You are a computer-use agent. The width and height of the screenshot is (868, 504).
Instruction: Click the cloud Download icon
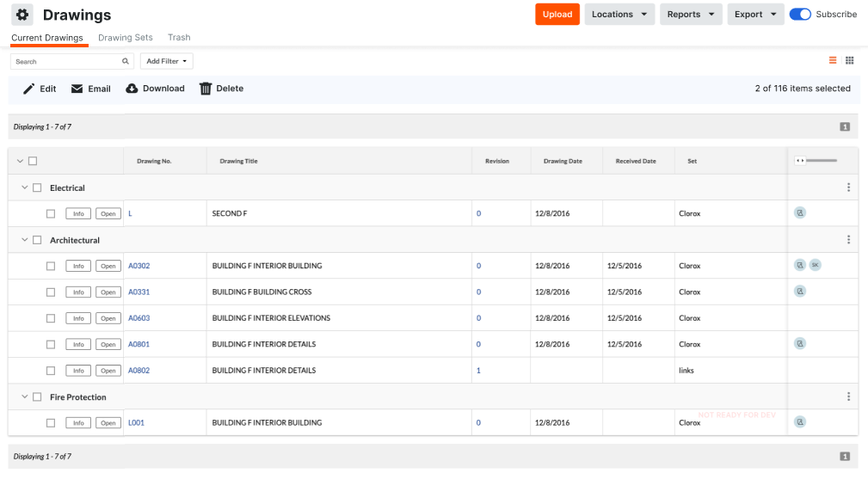[x=132, y=89]
